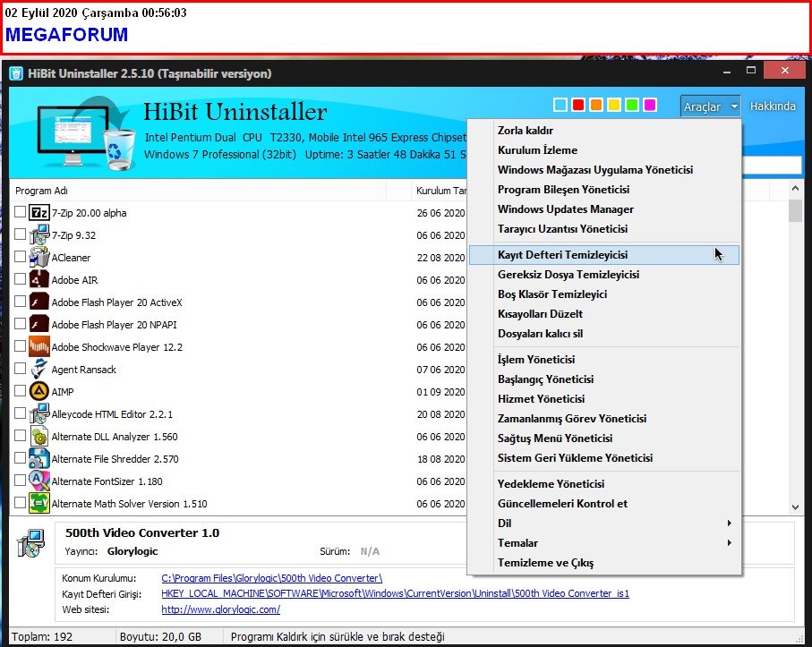
Task: Click the AIMP program icon
Action: pyautogui.click(x=38, y=392)
